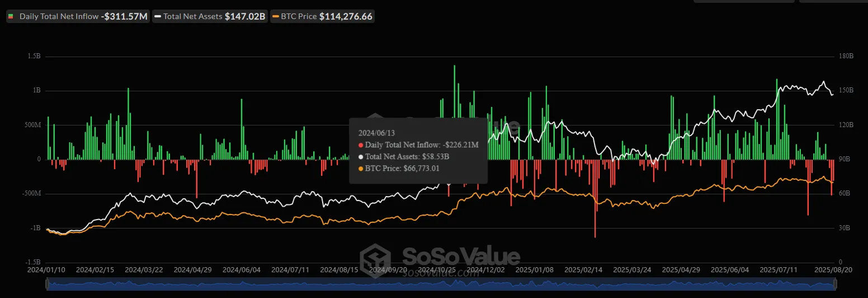This screenshot has width=868, height=298.
Task: Toggle the BTC Price legend item
Action: coord(322,17)
